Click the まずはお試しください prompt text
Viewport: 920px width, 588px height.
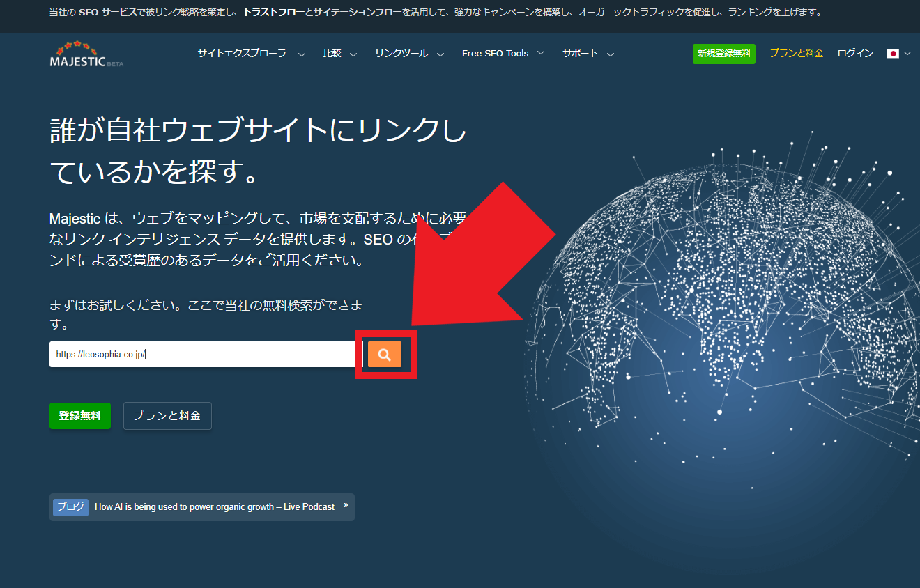pyautogui.click(x=206, y=315)
